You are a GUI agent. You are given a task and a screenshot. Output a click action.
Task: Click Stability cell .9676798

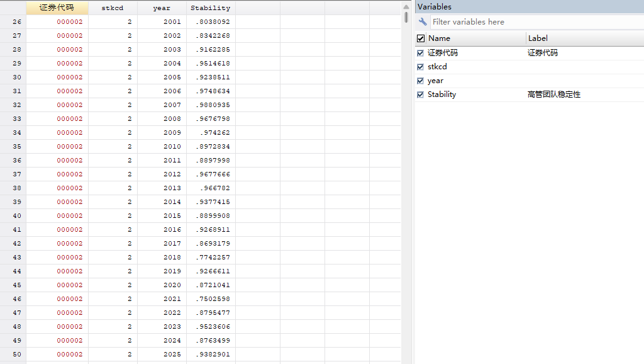click(x=211, y=119)
